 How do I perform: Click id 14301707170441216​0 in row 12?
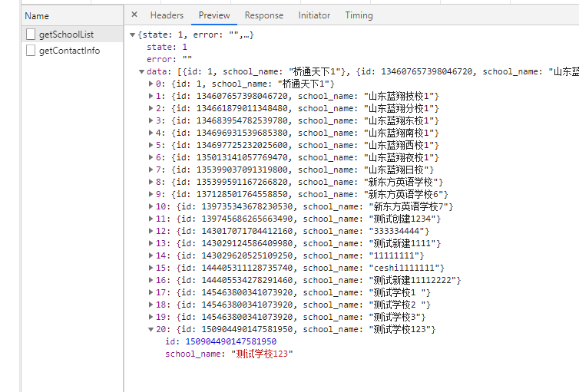tap(247, 231)
